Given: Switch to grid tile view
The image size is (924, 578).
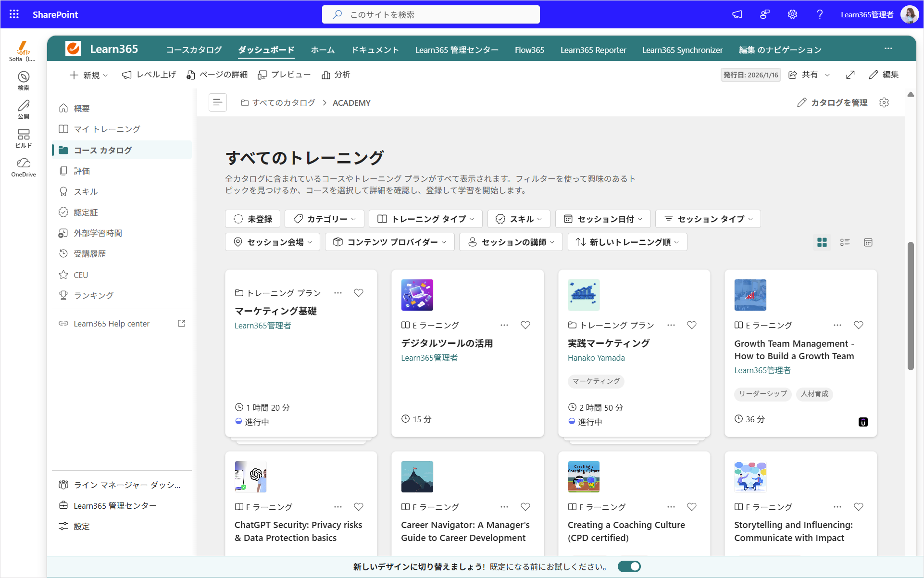Looking at the screenshot, I should click(x=822, y=242).
